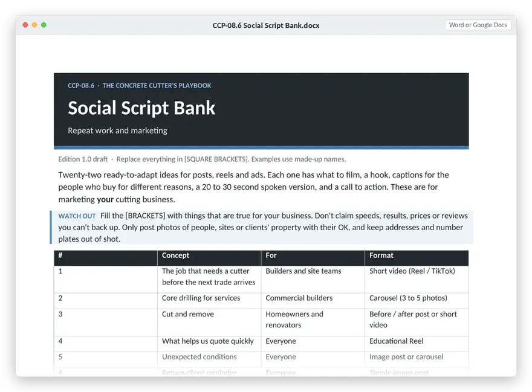532x392 pixels.
Task: Click the 'Repeat work and marketing' subtitle
Action: pyautogui.click(x=117, y=130)
